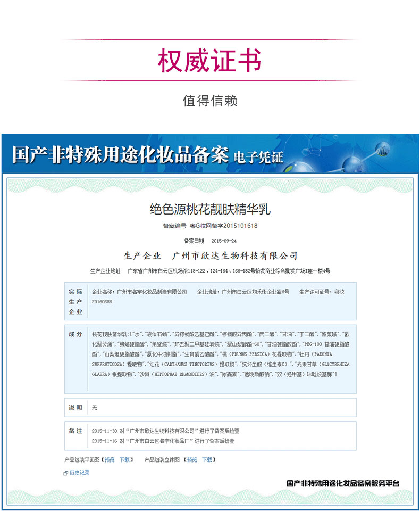Click 预览 for 产品包装平面图
This screenshot has height=528, width=420.
tap(110, 459)
